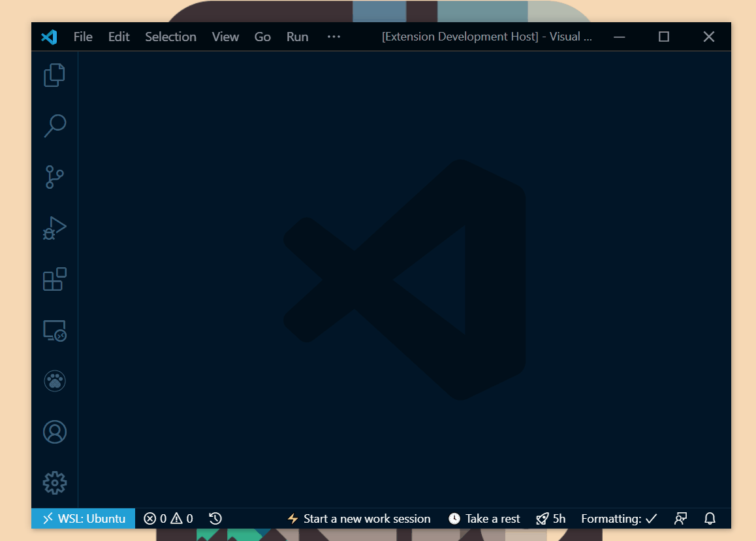Minimize the VS Code window
Screen dimensions: 756x541
620,37
